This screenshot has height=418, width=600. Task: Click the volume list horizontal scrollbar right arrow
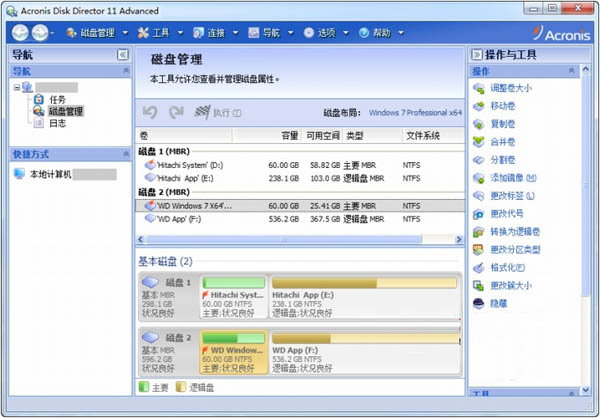(x=458, y=240)
